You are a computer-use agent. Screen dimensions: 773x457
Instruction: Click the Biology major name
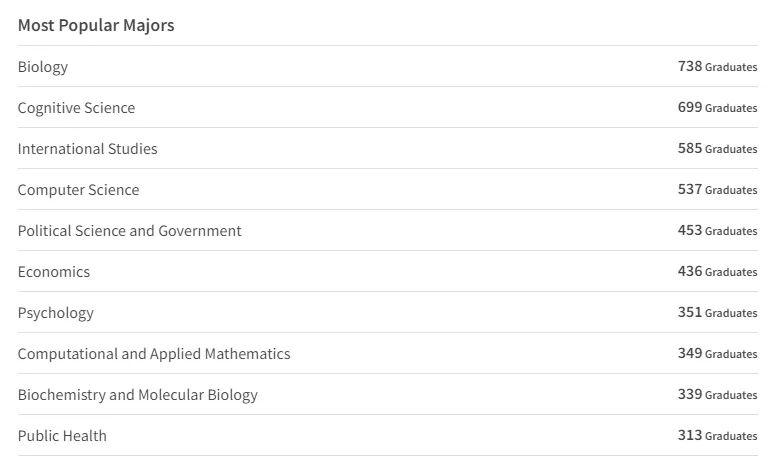[x=43, y=67]
